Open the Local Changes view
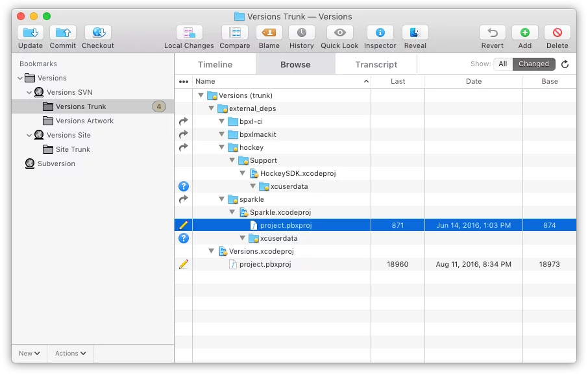 [189, 32]
